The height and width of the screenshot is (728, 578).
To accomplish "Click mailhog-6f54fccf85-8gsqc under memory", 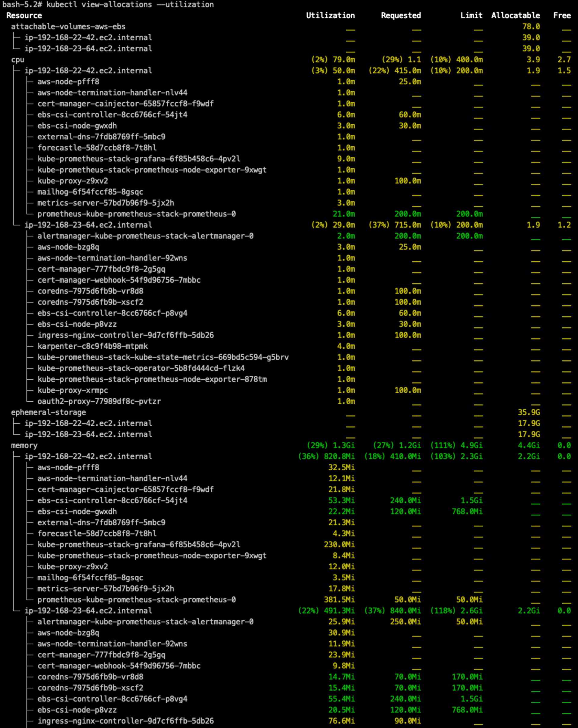I will click(90, 578).
